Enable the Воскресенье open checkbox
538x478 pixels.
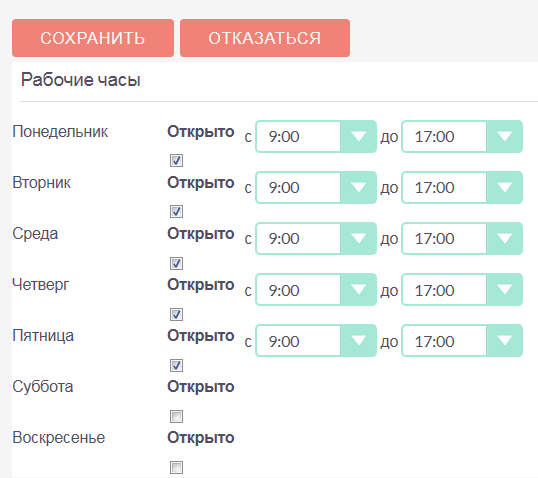(176, 467)
